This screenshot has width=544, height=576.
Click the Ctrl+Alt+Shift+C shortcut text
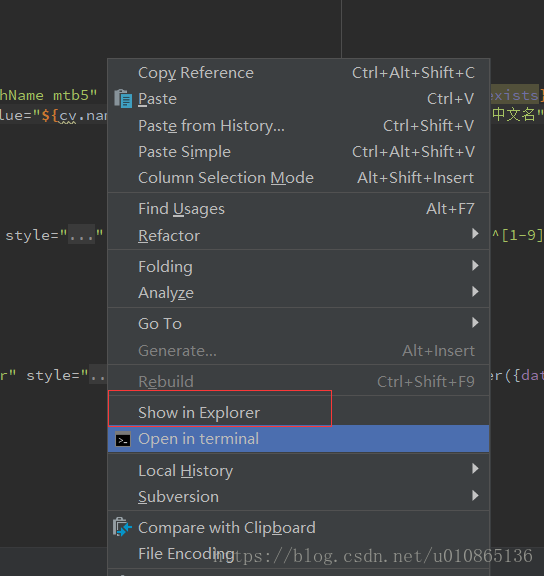click(413, 73)
